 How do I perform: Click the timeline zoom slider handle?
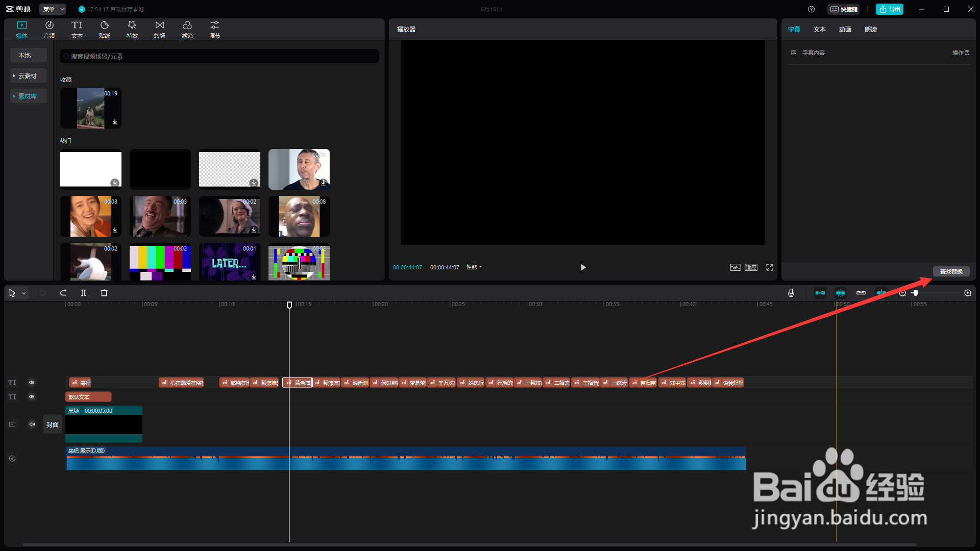[x=916, y=293]
